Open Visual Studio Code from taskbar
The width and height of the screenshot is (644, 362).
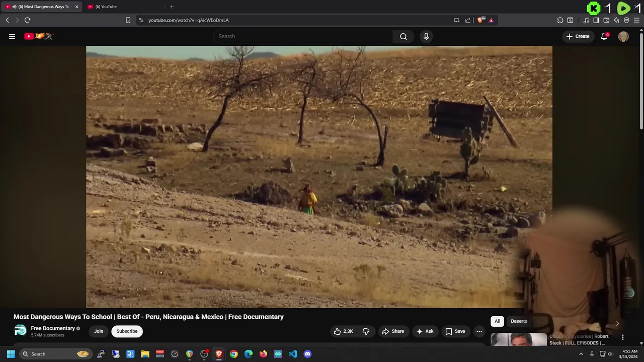pyautogui.click(x=293, y=354)
